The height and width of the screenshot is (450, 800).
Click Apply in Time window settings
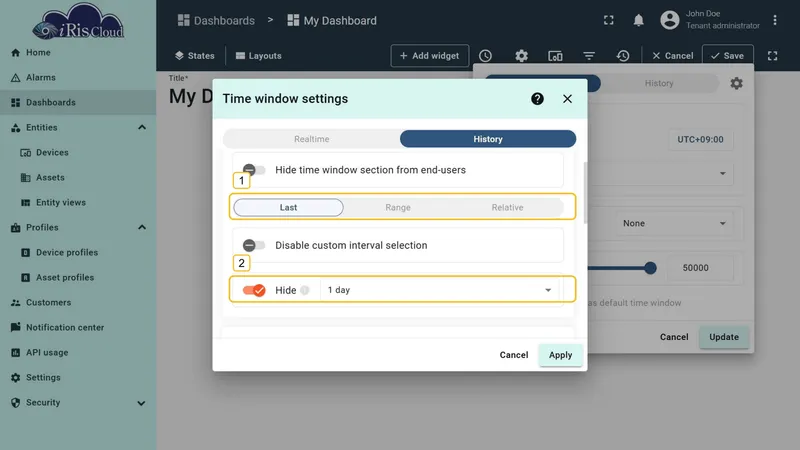[x=560, y=355]
